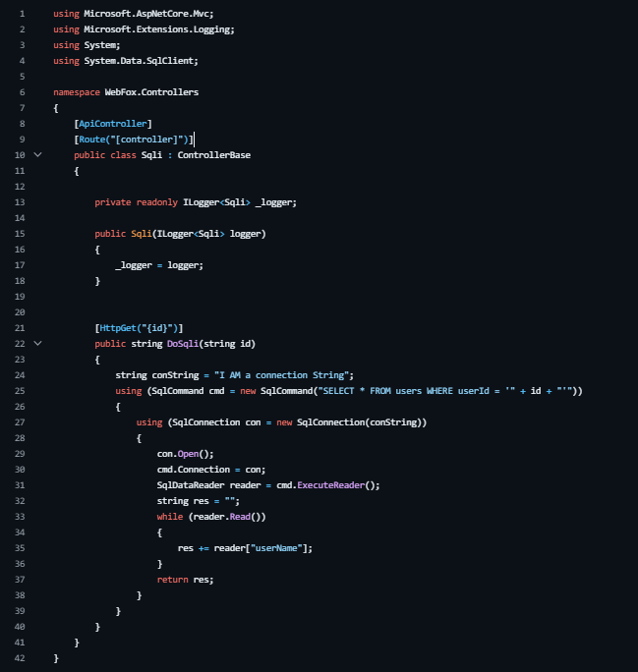This screenshot has height=672, width=638.
Task: Click cmd.Connection = con assignment
Action: [211, 470]
